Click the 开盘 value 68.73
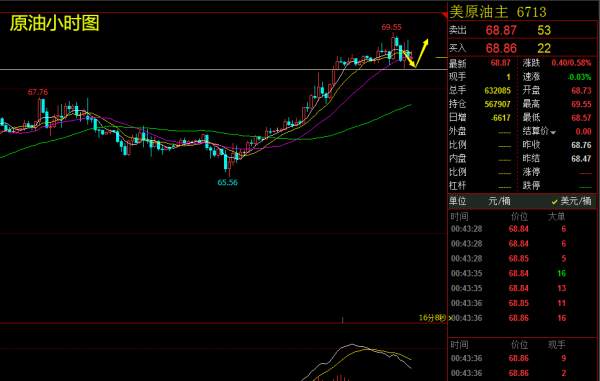This screenshot has height=381, width=600. (x=581, y=91)
